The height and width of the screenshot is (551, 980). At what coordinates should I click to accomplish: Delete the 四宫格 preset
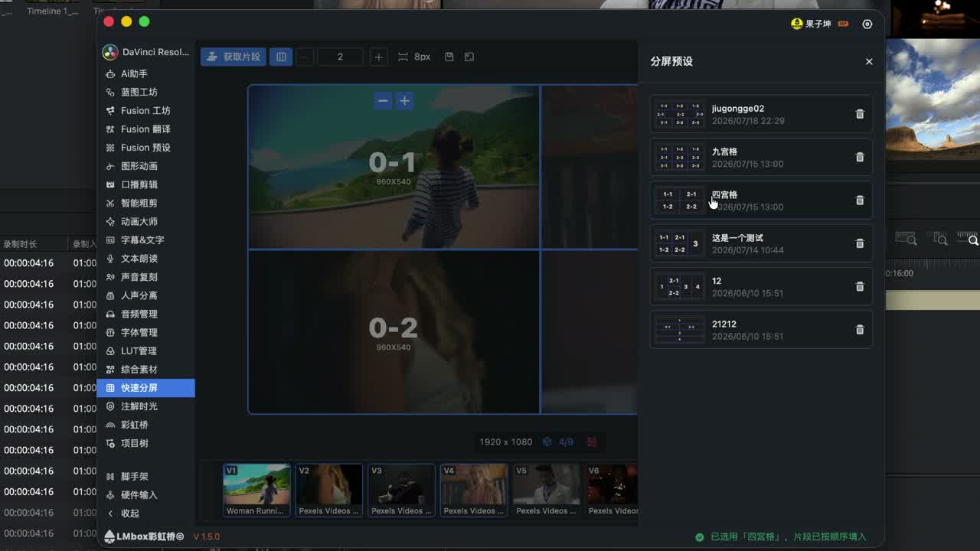click(x=860, y=200)
